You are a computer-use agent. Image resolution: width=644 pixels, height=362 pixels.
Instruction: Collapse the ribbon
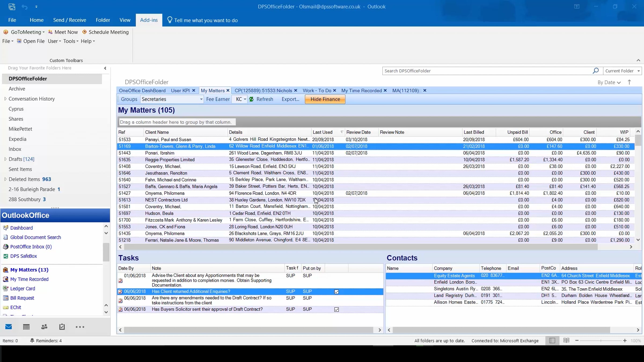(x=638, y=60)
